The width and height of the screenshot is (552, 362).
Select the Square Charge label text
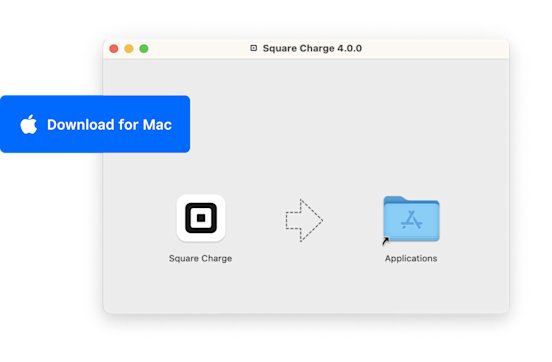pyautogui.click(x=200, y=258)
